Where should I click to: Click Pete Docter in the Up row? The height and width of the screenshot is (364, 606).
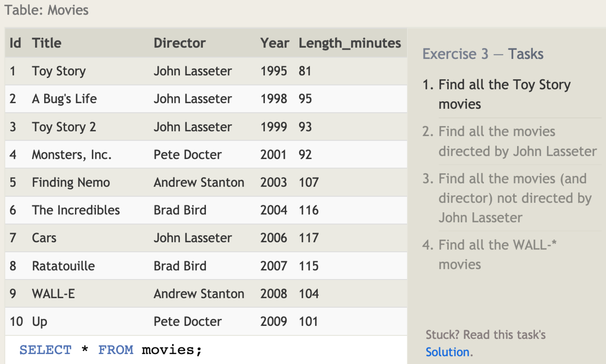[188, 322]
